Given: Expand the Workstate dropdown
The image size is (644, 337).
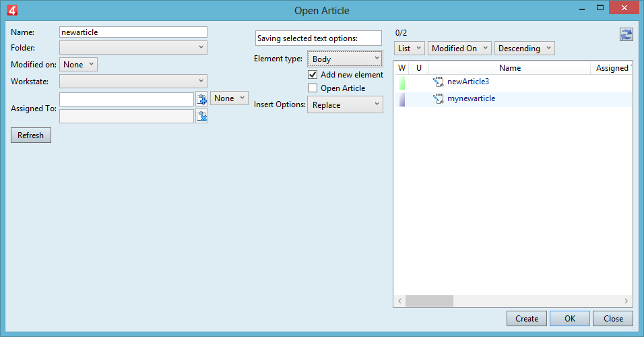Looking at the screenshot, I should pyautogui.click(x=133, y=81).
